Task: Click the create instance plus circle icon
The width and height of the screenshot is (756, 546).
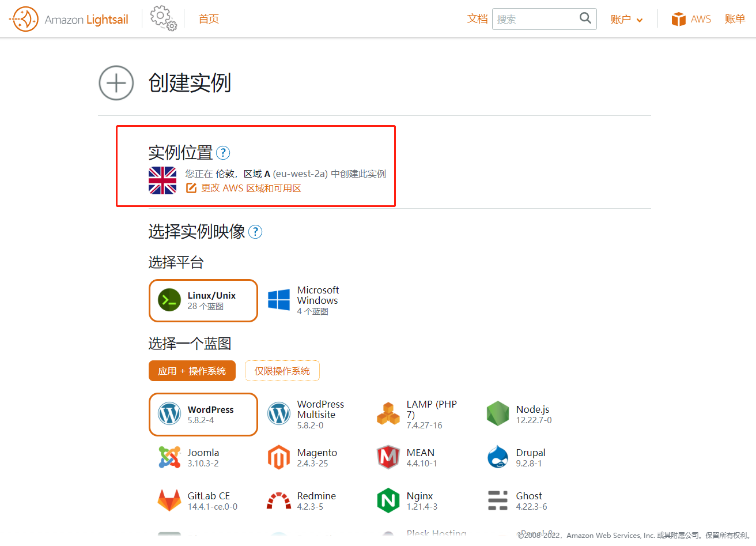Action: (116, 83)
